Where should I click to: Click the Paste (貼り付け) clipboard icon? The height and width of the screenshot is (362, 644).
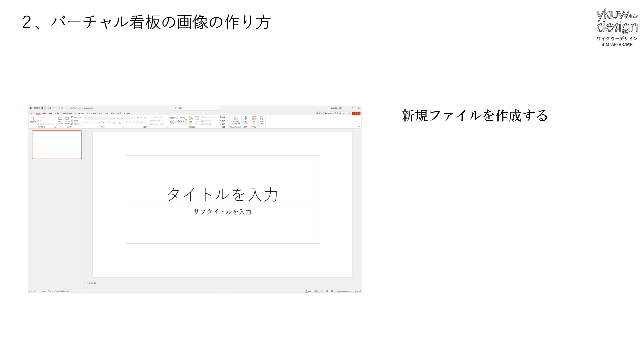[x=33, y=119]
